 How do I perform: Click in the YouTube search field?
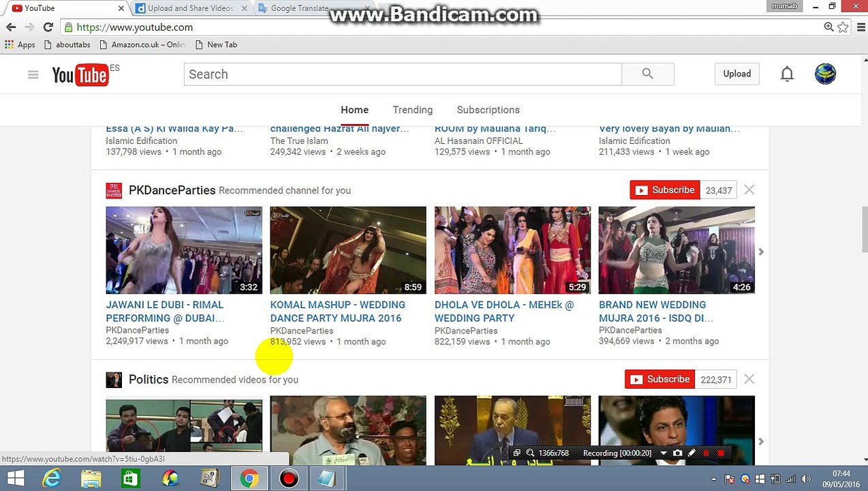tap(403, 74)
